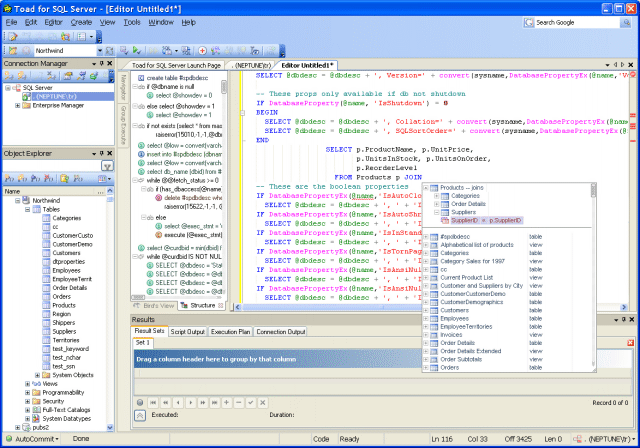The image size is (640, 448).
Task: Click the 'create table #spdbdesc' structure item
Action: (x=177, y=78)
